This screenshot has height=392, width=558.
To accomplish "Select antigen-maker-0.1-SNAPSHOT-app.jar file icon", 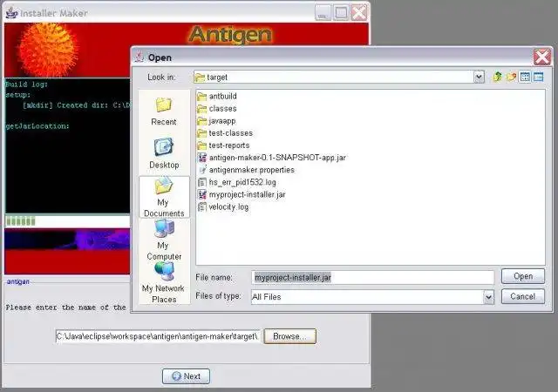I will coord(201,158).
